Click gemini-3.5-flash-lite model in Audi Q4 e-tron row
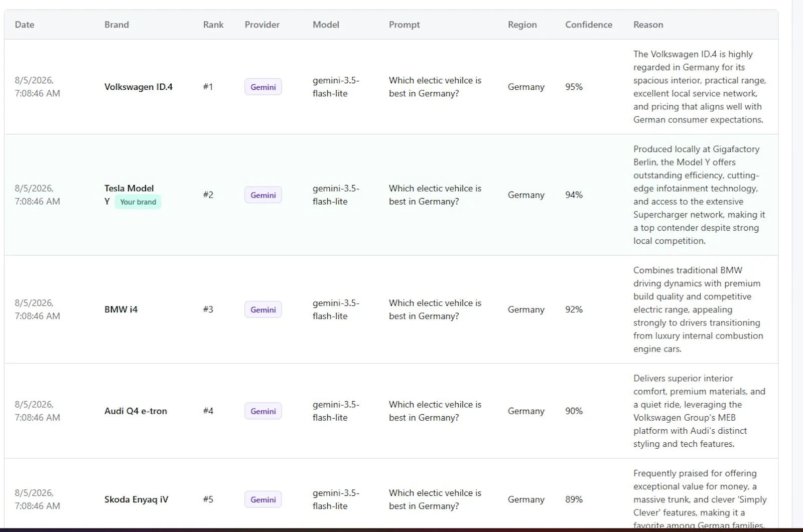The image size is (803, 532). [x=336, y=411]
